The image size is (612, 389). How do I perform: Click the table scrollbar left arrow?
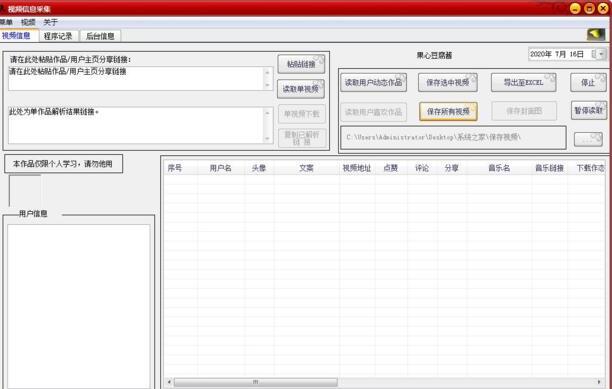coord(169,382)
